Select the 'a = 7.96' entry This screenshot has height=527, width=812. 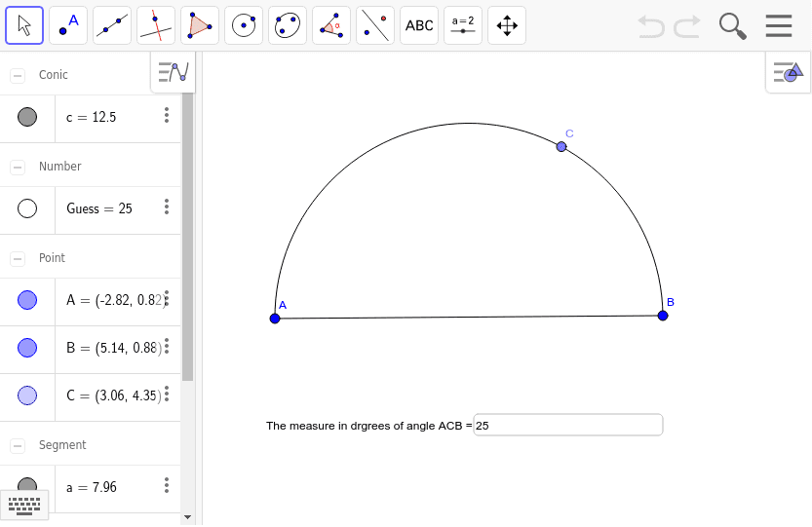coord(92,487)
